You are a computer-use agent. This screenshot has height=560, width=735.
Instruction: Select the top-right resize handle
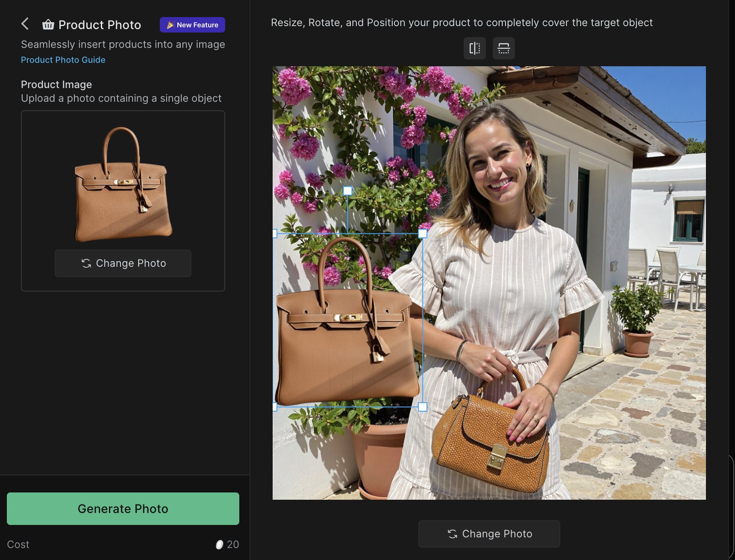(x=423, y=233)
